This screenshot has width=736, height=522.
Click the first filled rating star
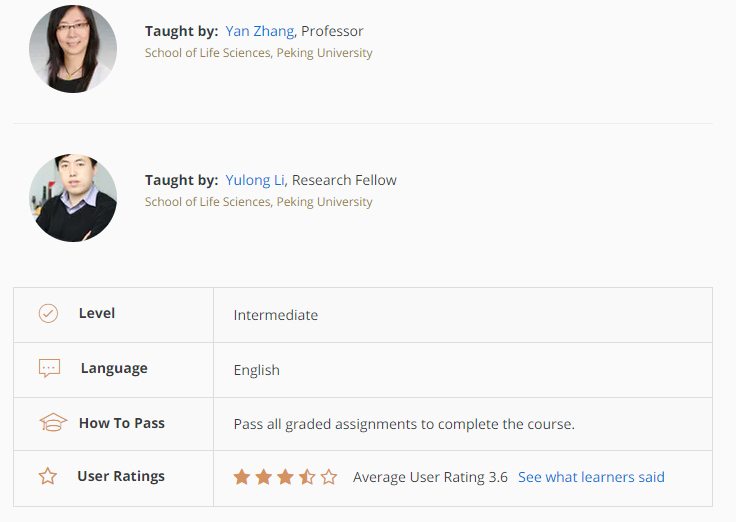[x=242, y=477]
